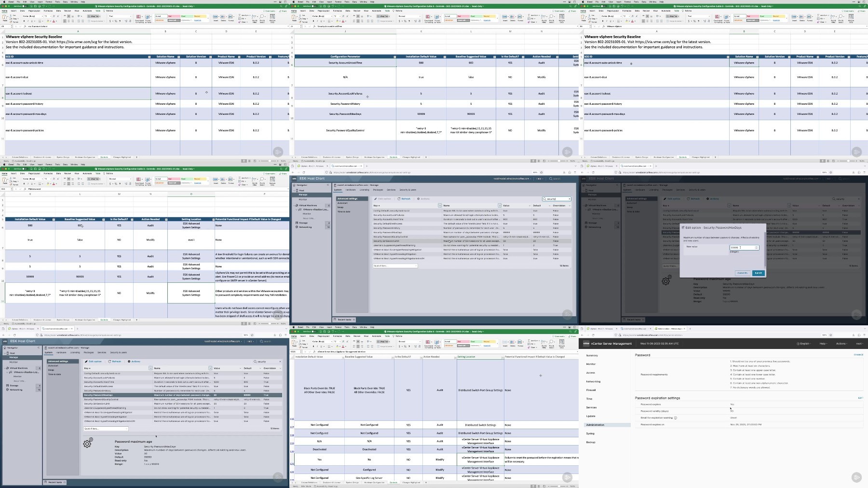The image size is (868, 488).
Task: Click the vmw logo in vCenter Server Management header
Action: point(586,344)
